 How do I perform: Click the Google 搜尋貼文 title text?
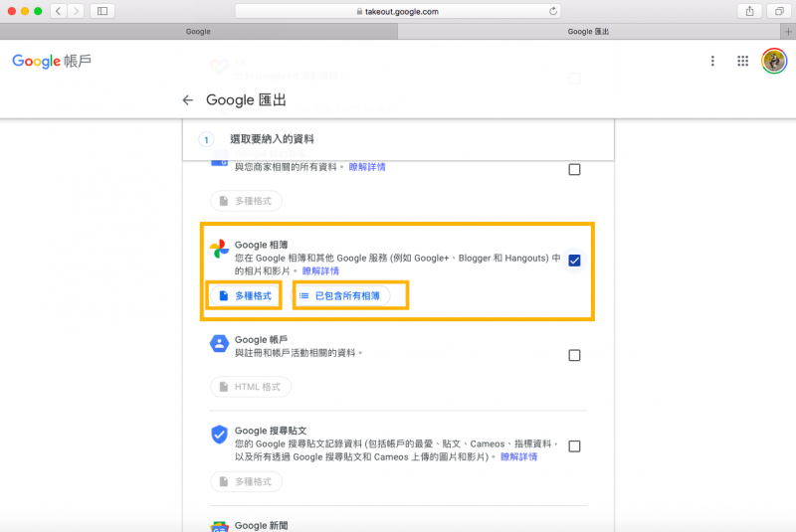(x=271, y=431)
